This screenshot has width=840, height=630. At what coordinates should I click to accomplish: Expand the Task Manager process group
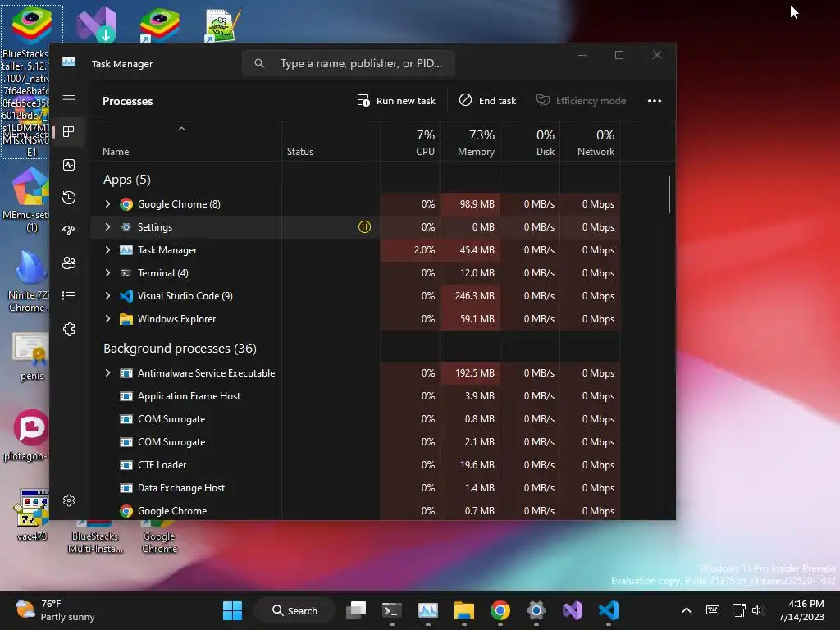coord(107,250)
